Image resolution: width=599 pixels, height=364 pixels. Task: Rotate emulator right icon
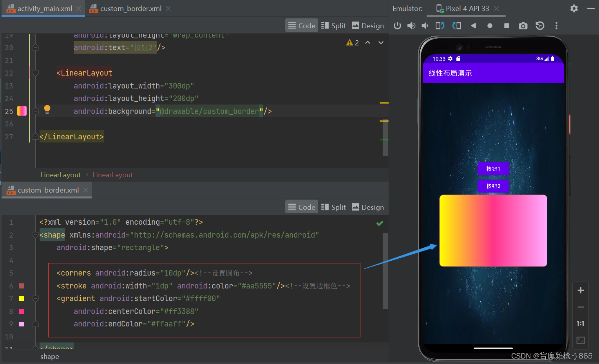click(x=456, y=25)
